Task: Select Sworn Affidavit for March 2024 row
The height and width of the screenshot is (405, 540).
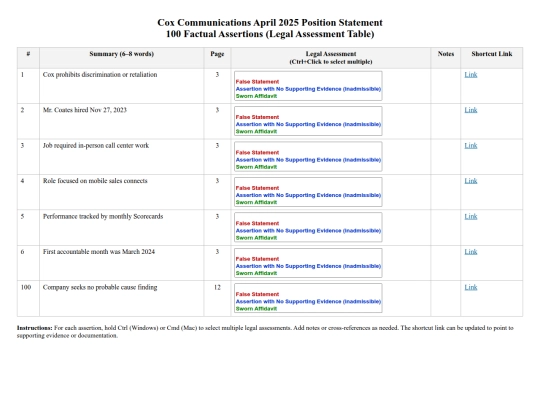Action: click(x=256, y=273)
